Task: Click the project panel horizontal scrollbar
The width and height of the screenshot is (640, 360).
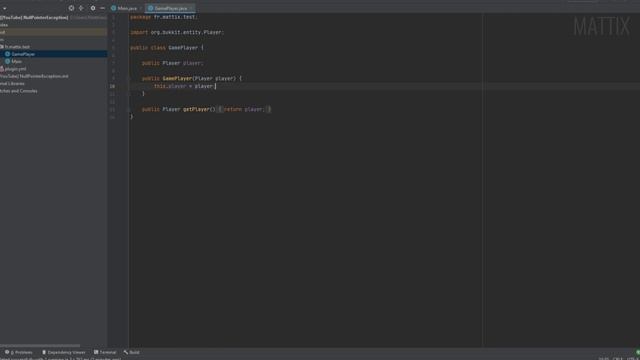Action: [40, 346]
